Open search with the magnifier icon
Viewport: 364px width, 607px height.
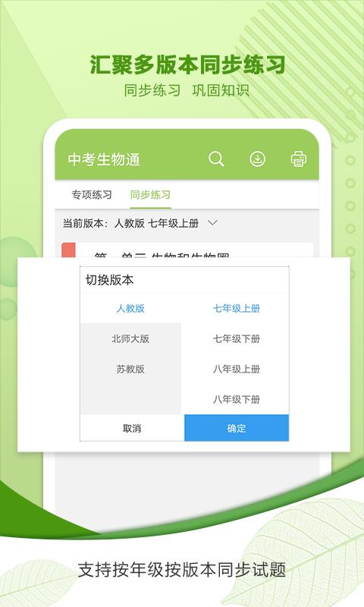pos(216,159)
